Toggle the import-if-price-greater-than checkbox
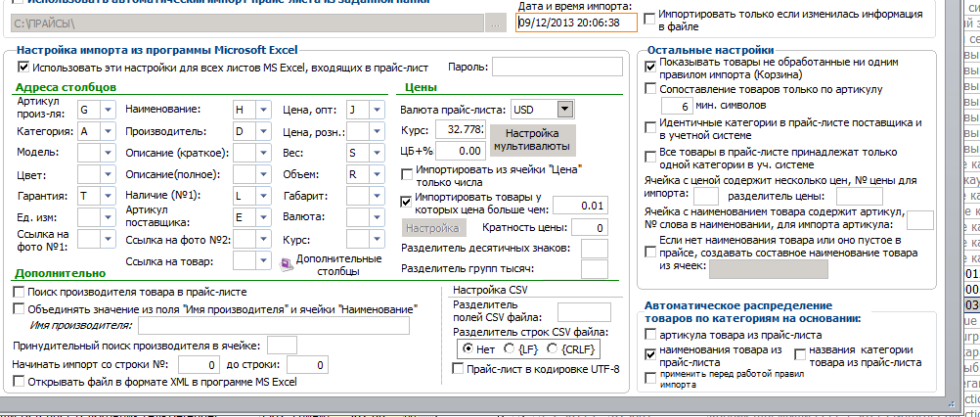 [x=406, y=202]
